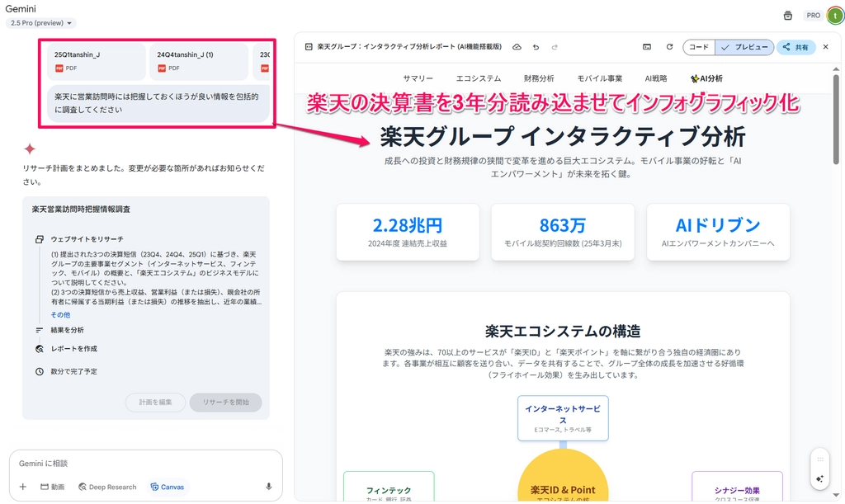Viewport: 845px width, 504px height.
Task: Click the print icon in top bar
Action: point(788,16)
